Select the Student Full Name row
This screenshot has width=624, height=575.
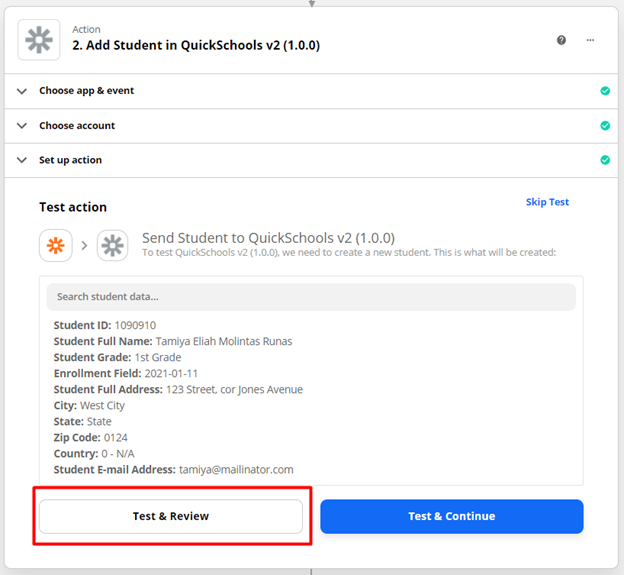coord(173,341)
